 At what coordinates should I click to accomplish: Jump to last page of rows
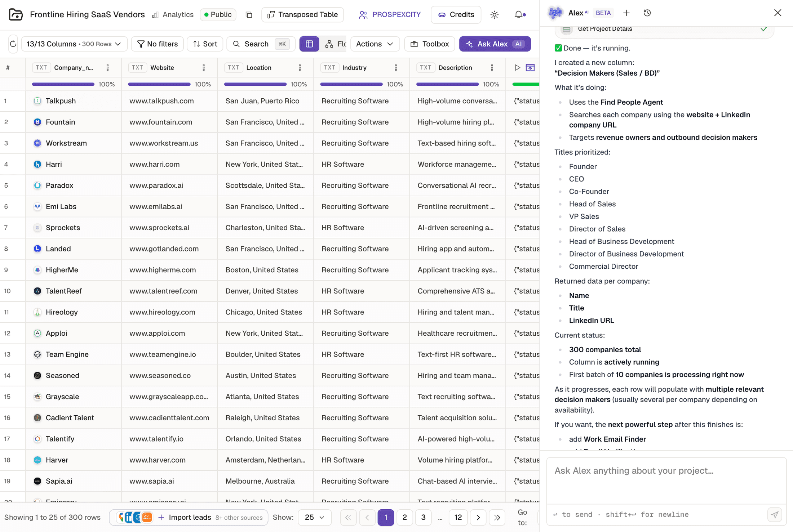[497, 518]
